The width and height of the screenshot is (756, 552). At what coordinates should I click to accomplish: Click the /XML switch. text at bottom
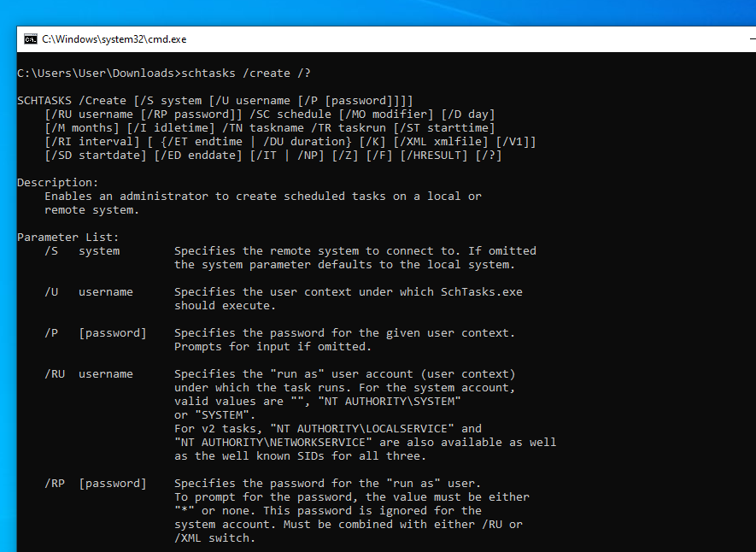coord(215,538)
